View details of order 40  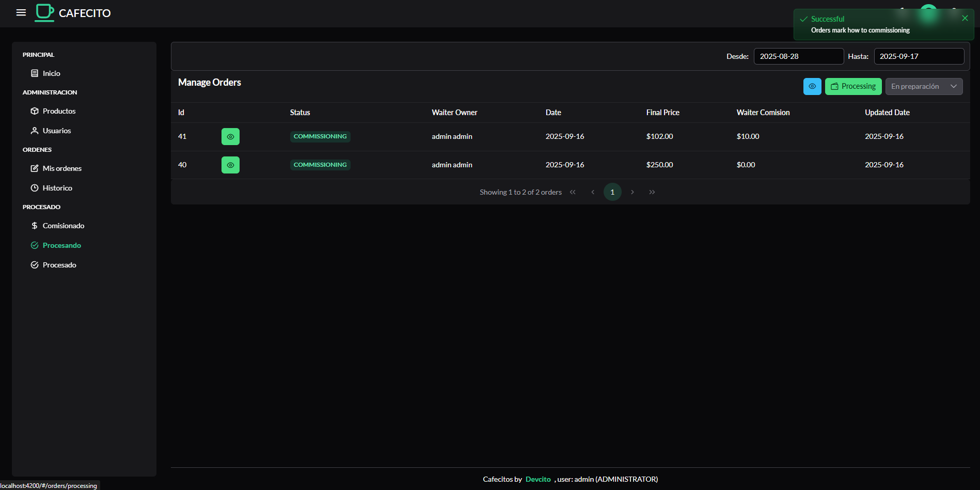230,165
